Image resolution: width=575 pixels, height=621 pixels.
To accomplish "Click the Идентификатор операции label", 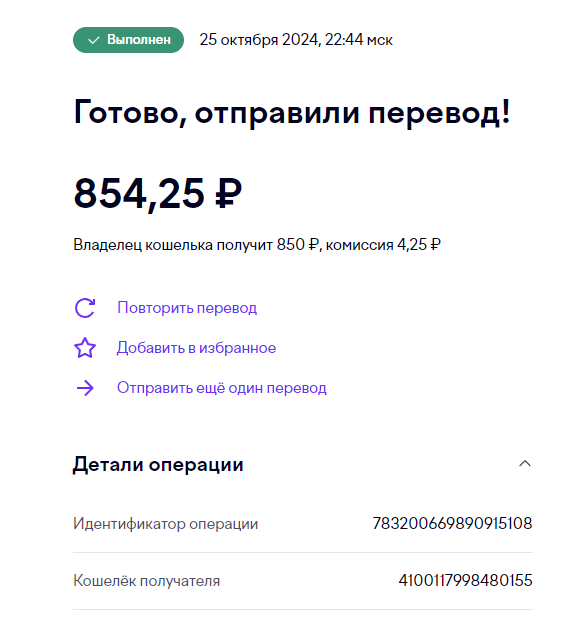I will coord(166,524).
